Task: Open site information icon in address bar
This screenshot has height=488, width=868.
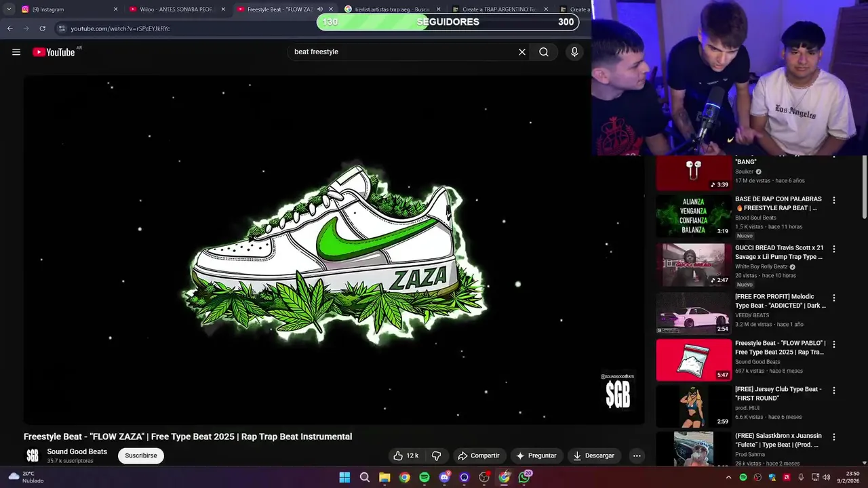Action: (x=62, y=28)
